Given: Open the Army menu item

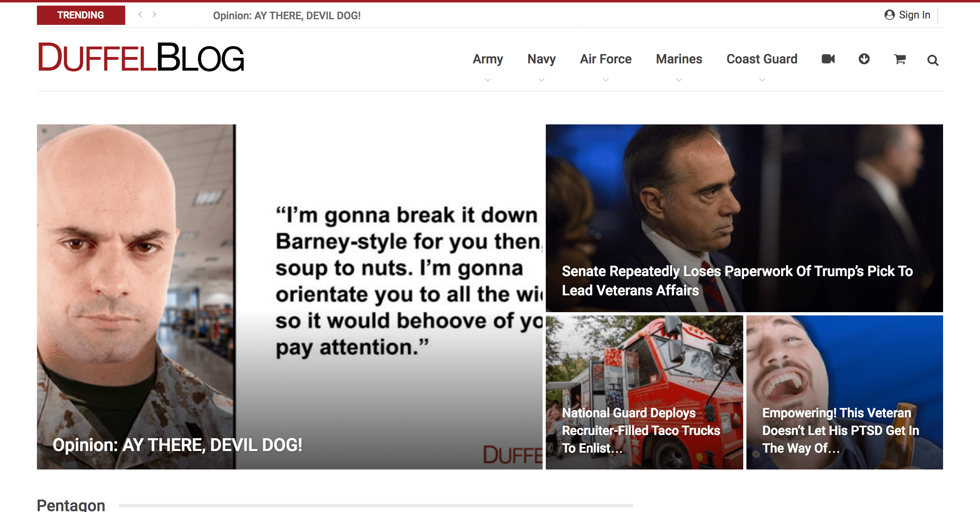Looking at the screenshot, I should pos(488,59).
